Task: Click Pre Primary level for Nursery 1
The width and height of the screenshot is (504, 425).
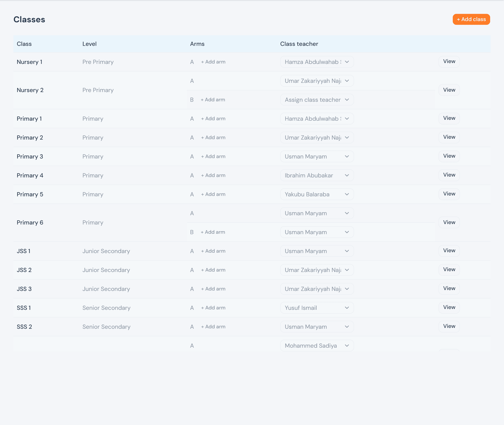Action: 98,62
